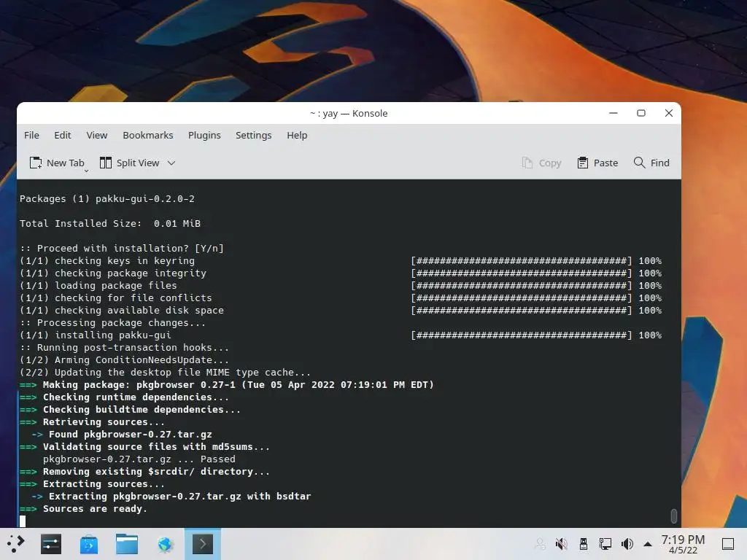Click the 'Making package: pkgbrowser 0.27-1' line

227,385
